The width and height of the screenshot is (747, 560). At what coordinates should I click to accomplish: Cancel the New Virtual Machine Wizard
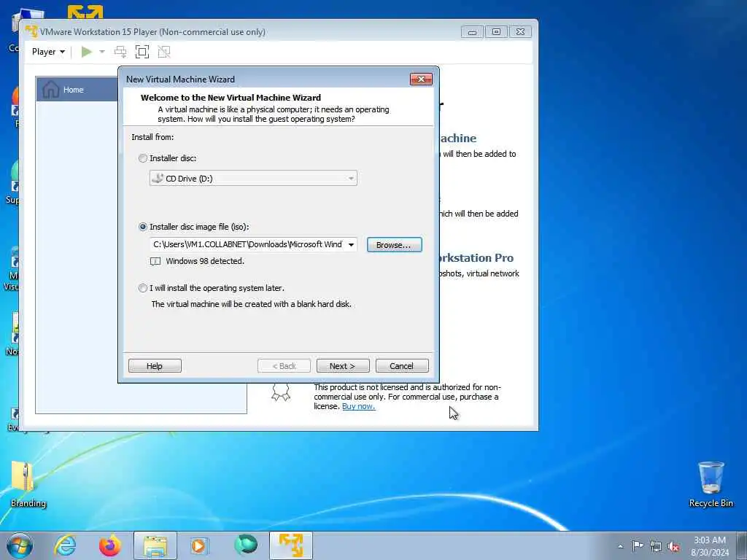click(402, 366)
